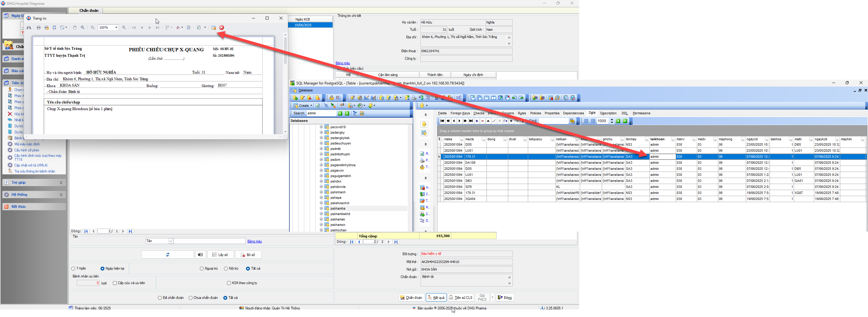Switch to the Foreign Keys tab
This screenshot has height=317, width=868.
coord(460,113)
